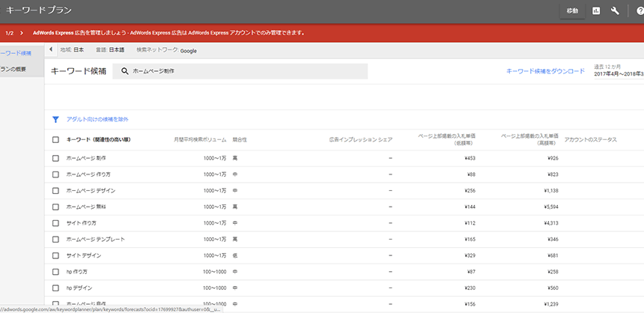Change the 言語: 日本語 language setting
Image resolution: width=644 pixels, height=313 pixels.
[110, 49]
